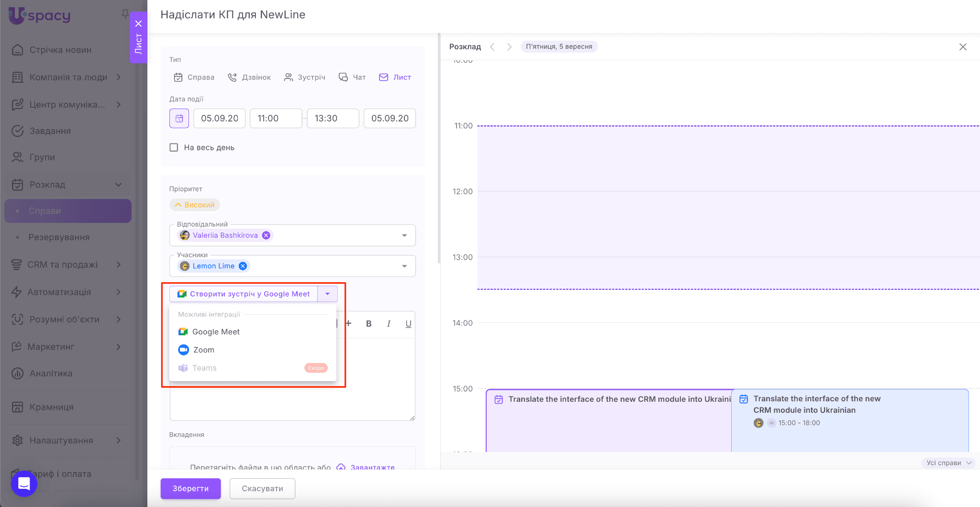Screen dimensions: 980x507
Task: Choose Zoom from integrations list
Action: (x=203, y=350)
